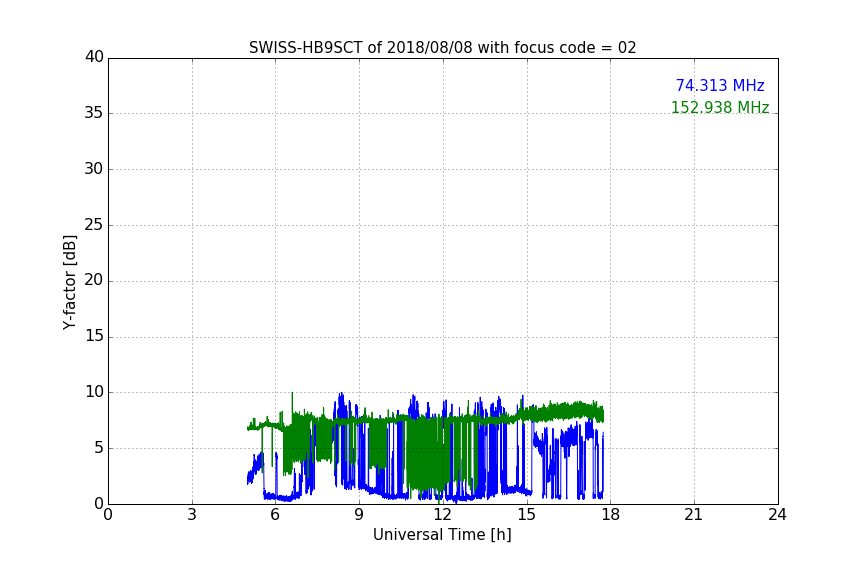Click the 25 tick on Y axis

pyautogui.click(x=94, y=225)
